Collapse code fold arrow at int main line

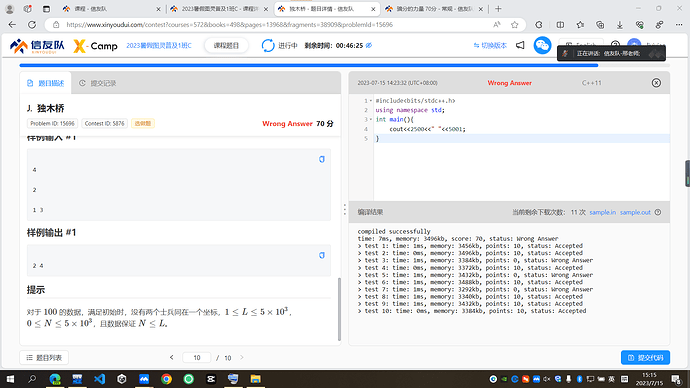[371, 119]
